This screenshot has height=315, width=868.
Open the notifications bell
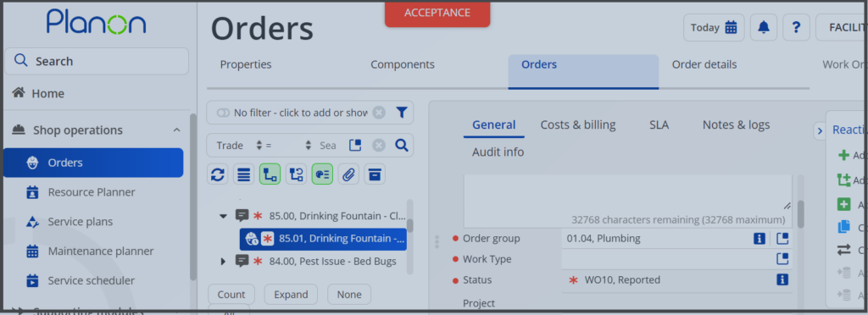[764, 28]
